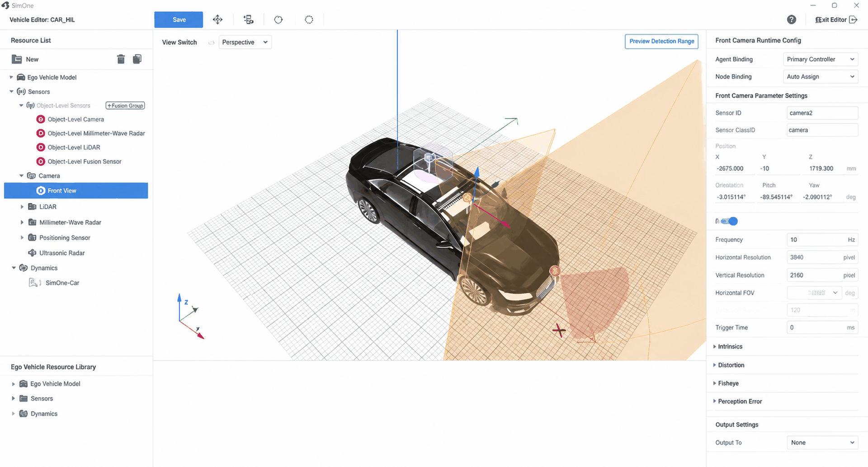Click the copy resource icon
This screenshot has height=467, width=868.
tap(137, 59)
